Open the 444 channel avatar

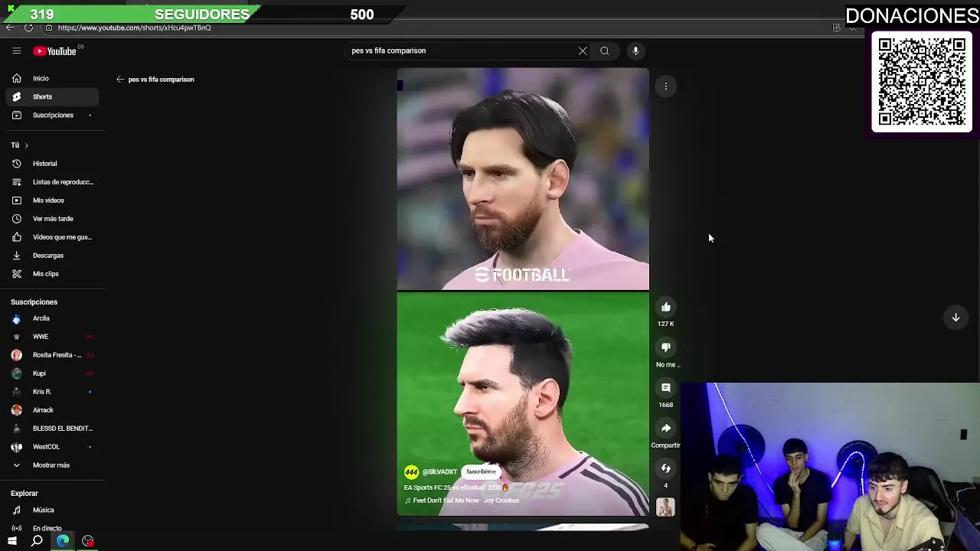coord(411,472)
